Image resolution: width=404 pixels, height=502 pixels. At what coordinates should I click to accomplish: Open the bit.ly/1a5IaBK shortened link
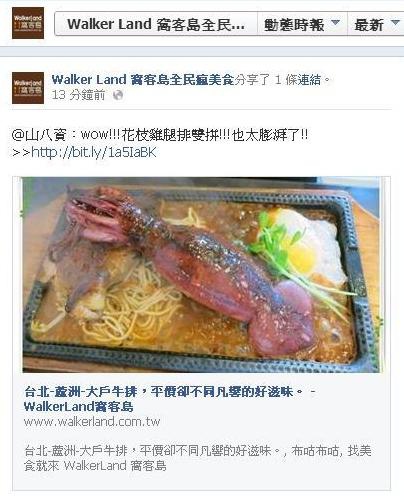(94, 152)
